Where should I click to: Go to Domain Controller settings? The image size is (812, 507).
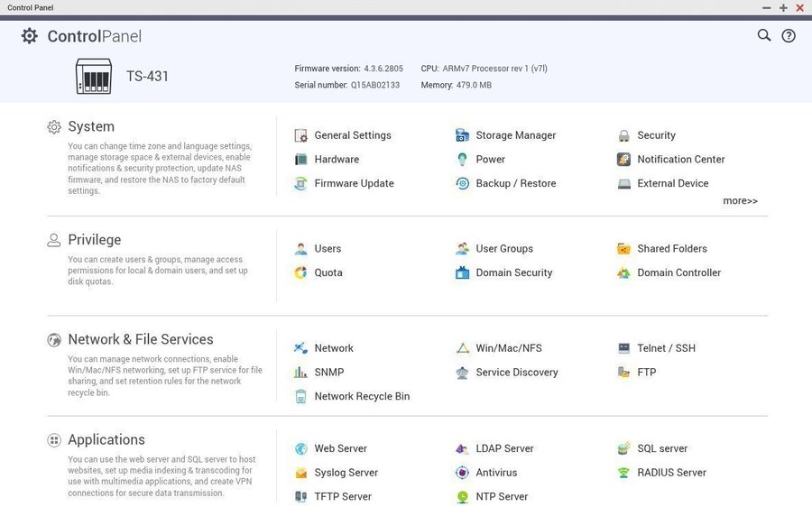pos(678,272)
